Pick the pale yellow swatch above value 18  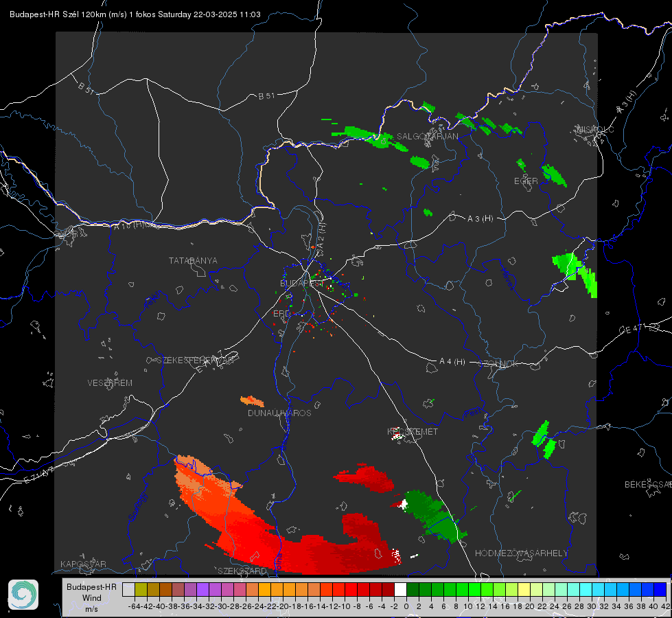[x=524, y=589]
